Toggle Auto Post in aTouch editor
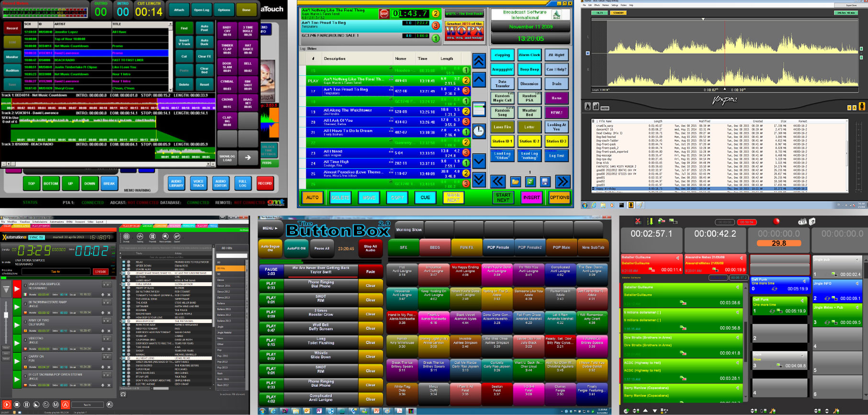The image size is (868, 415). (204, 28)
